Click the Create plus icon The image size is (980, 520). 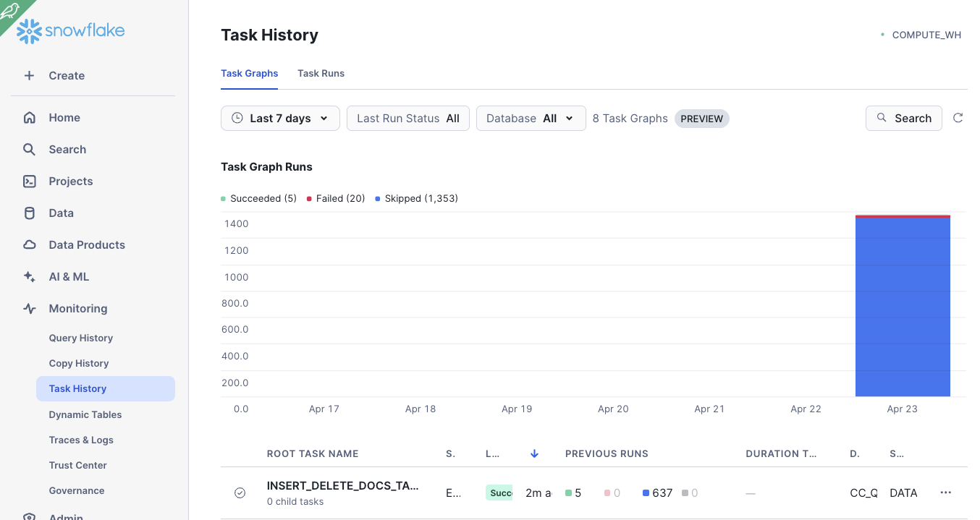tap(29, 75)
